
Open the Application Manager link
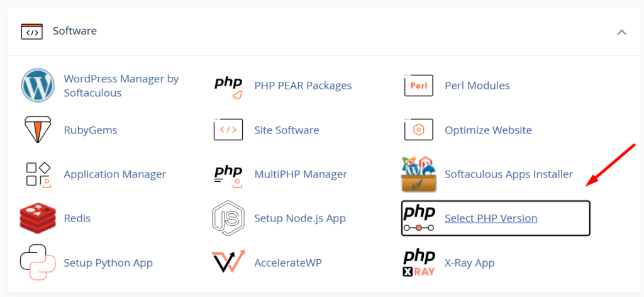tap(115, 174)
